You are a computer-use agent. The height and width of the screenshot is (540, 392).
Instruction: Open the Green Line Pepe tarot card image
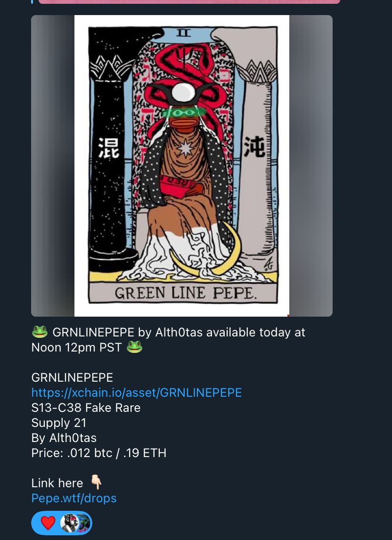click(181, 166)
